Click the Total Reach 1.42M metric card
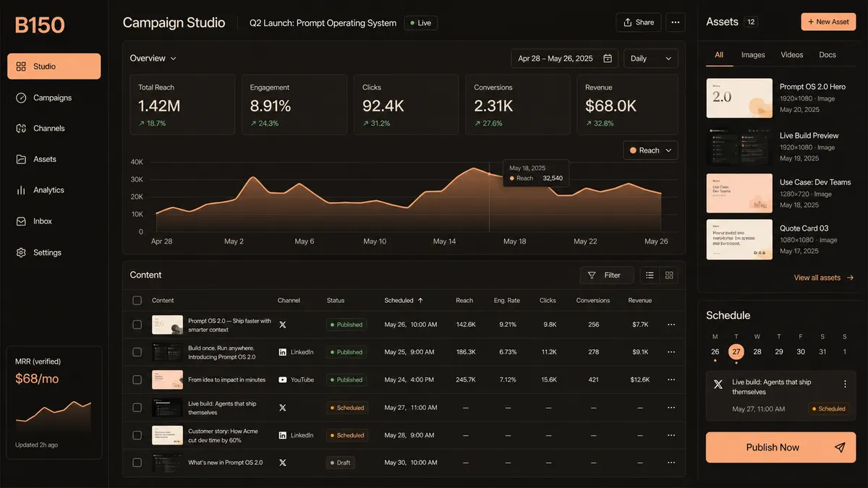 [182, 105]
